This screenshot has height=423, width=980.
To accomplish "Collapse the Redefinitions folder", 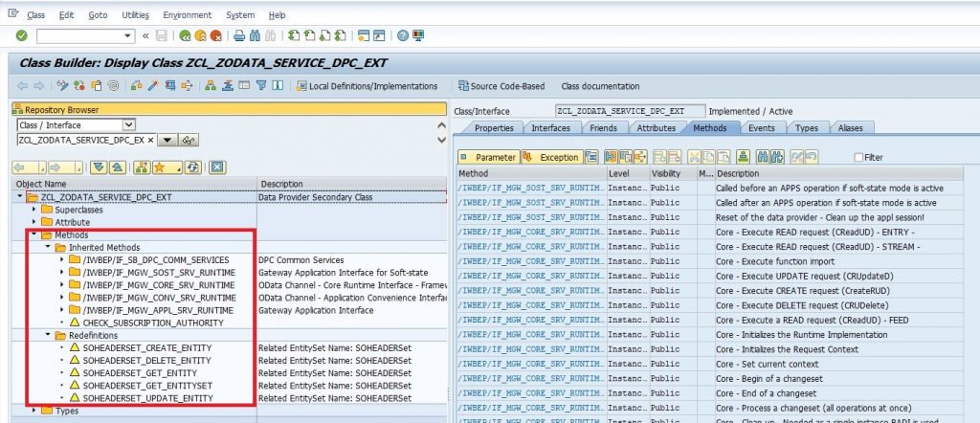I will pos(48,335).
